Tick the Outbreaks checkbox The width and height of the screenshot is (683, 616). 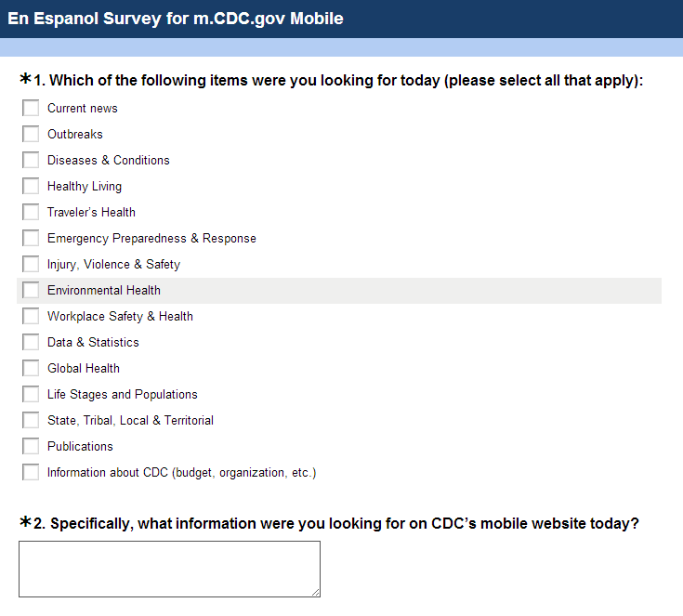pos(31,134)
